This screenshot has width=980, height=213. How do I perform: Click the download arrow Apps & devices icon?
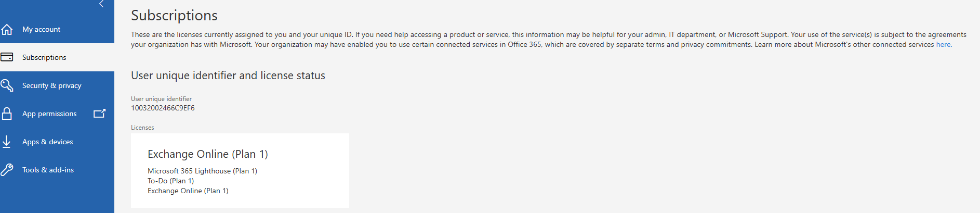click(7, 142)
